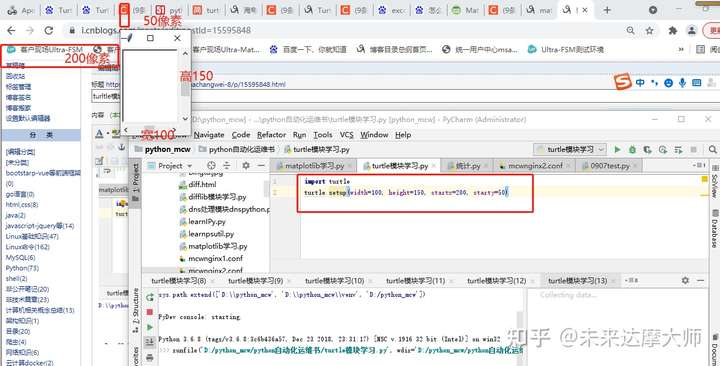Start debugging with the bug icon in PyCharm
This screenshot has width=720, height=366.
pos(632,149)
